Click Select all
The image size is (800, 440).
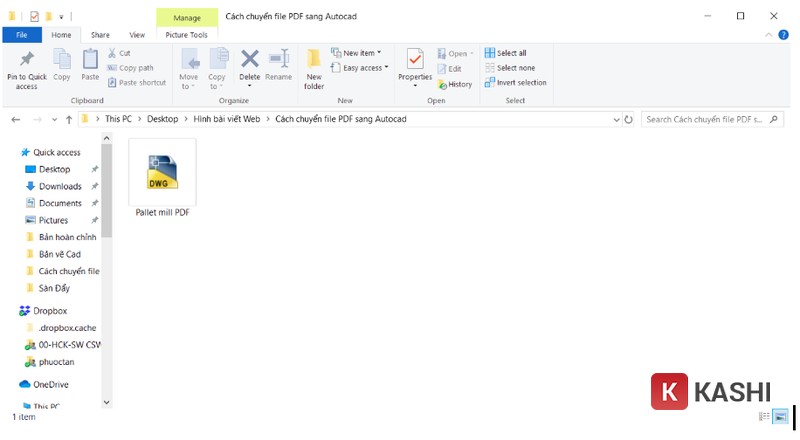(506, 53)
